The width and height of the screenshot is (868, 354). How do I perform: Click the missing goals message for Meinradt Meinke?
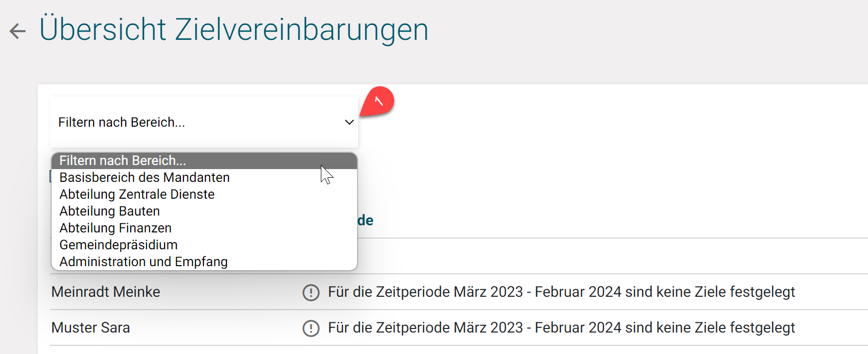pyautogui.click(x=561, y=292)
